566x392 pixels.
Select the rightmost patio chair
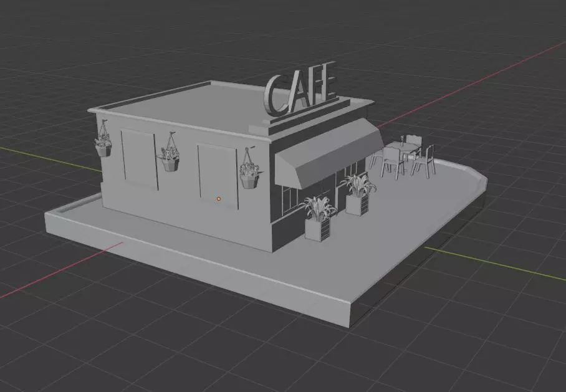pos(424,161)
